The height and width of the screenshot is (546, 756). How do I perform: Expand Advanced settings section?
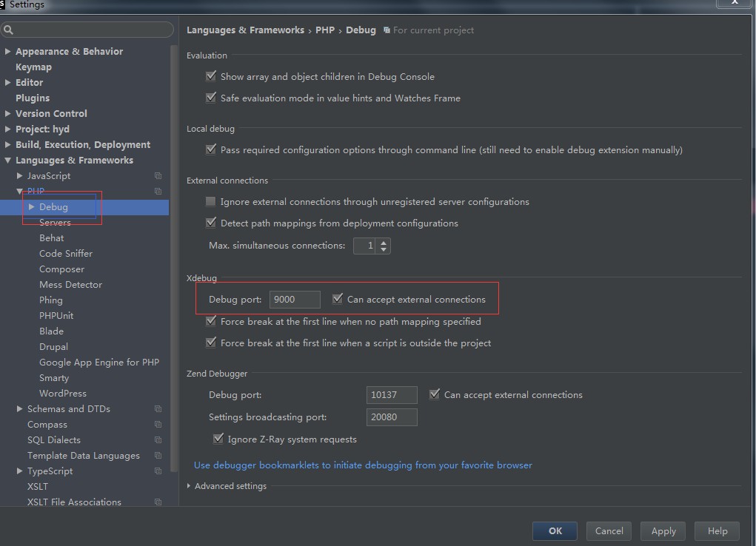190,486
